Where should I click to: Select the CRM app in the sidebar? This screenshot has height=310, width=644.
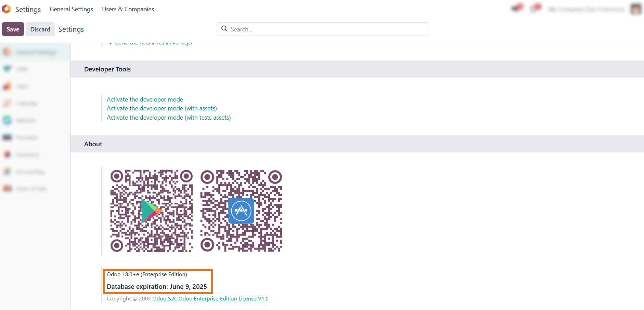pyautogui.click(x=35, y=69)
